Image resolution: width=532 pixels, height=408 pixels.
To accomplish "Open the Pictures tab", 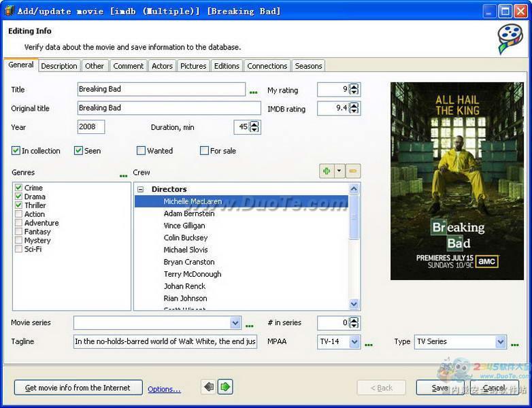I will (x=193, y=66).
